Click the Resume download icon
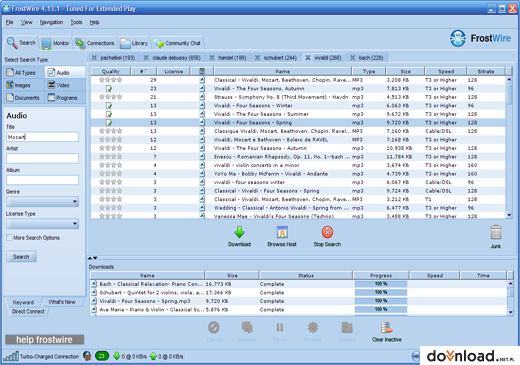The height and width of the screenshot is (365, 520). point(247,327)
